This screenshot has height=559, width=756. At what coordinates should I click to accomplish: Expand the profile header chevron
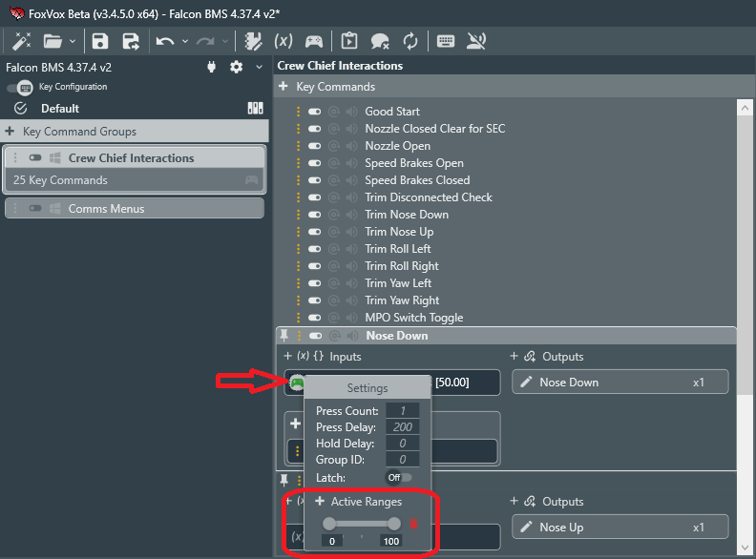click(x=259, y=67)
